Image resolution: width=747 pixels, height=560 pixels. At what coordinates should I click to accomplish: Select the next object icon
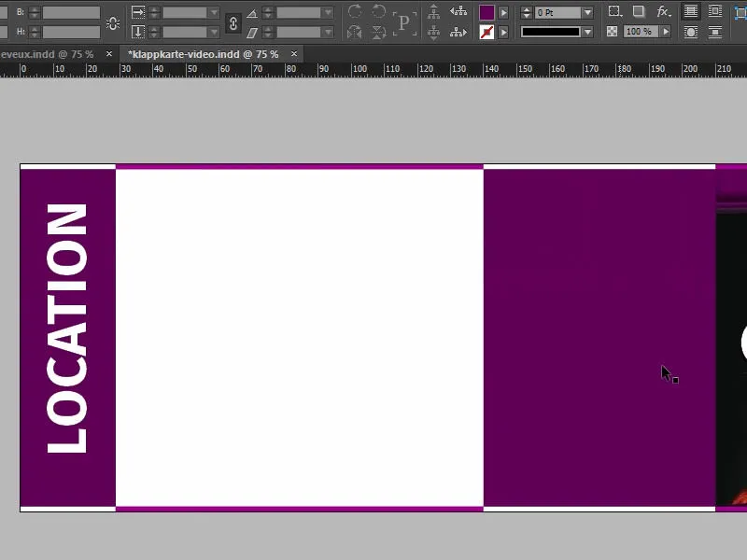click(458, 32)
